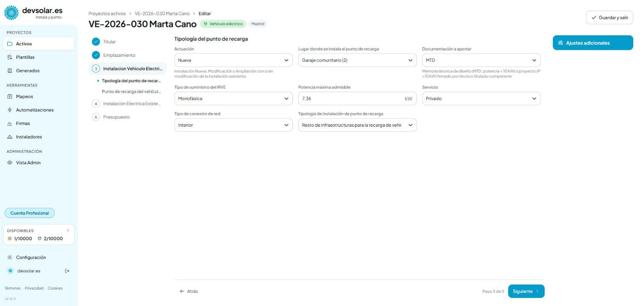
Task: Click the Mapeos icon in sidebar
Action: coord(10,97)
